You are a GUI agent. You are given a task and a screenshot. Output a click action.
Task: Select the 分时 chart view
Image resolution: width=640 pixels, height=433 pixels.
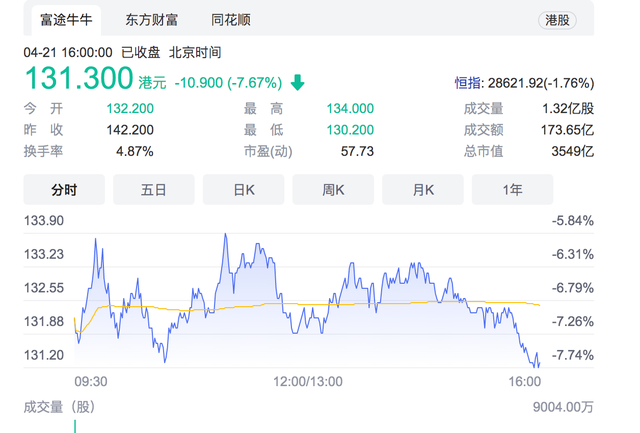pyautogui.click(x=64, y=190)
